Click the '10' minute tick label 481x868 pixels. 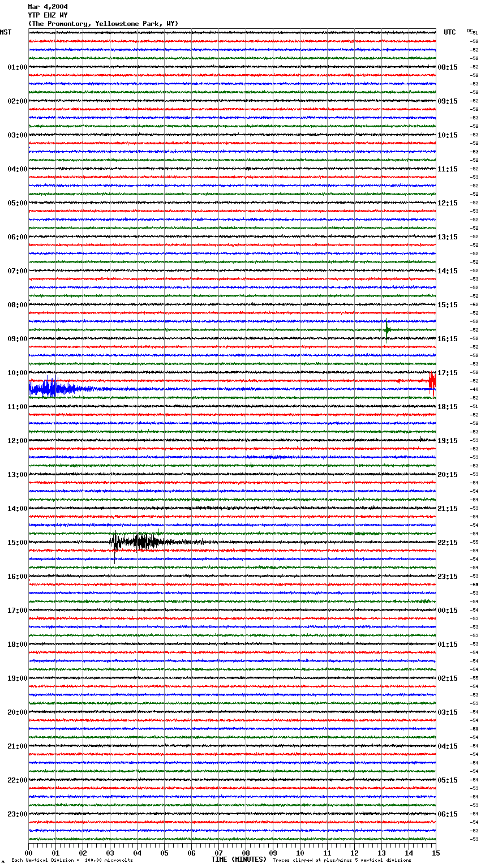[x=300, y=853]
